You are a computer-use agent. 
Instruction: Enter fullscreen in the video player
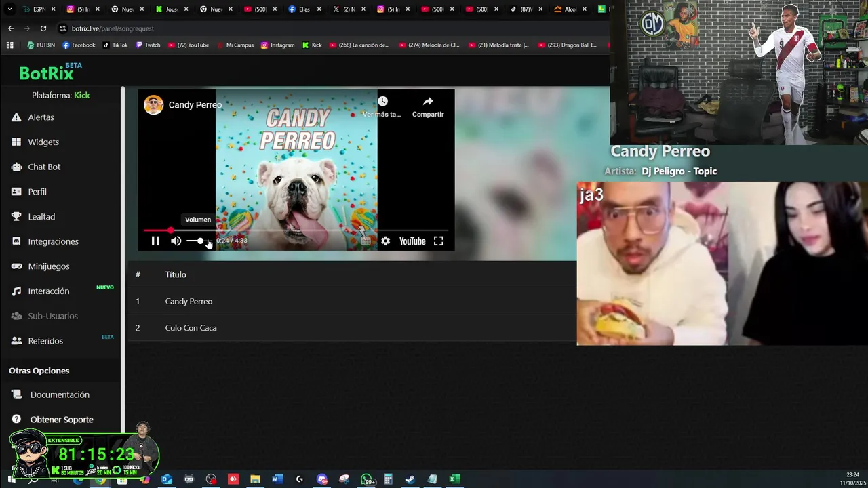click(x=439, y=241)
